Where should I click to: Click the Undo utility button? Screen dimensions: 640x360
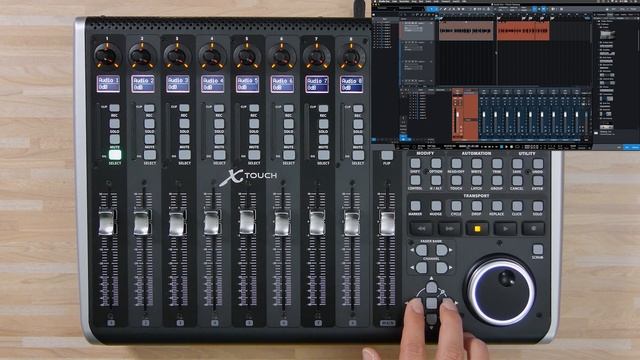538,163
